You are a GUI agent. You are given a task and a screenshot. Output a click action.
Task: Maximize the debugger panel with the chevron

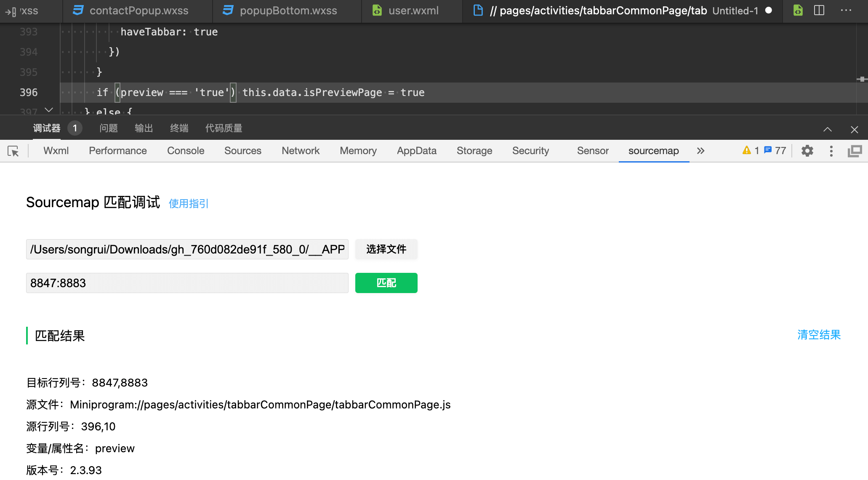[828, 129]
